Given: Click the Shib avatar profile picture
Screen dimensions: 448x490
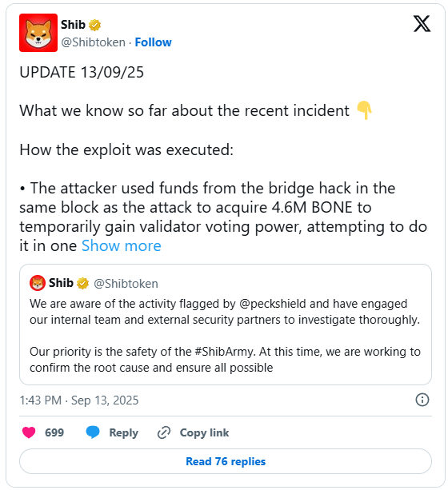Looking at the screenshot, I should click(x=38, y=33).
